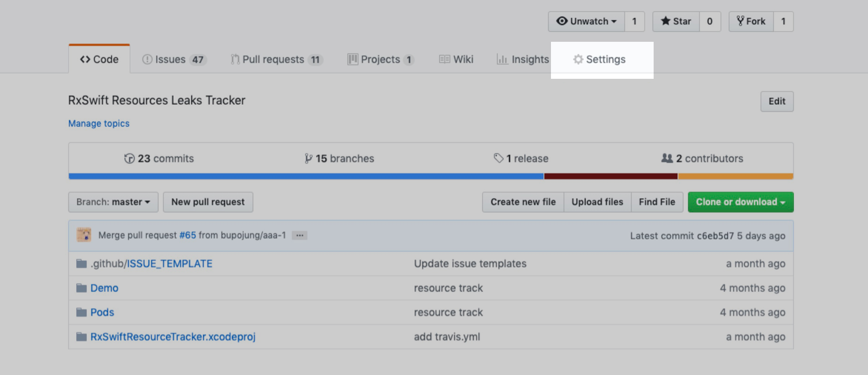The height and width of the screenshot is (375, 868).
Task: Open latest commit c6eb5d7
Action: [715, 236]
